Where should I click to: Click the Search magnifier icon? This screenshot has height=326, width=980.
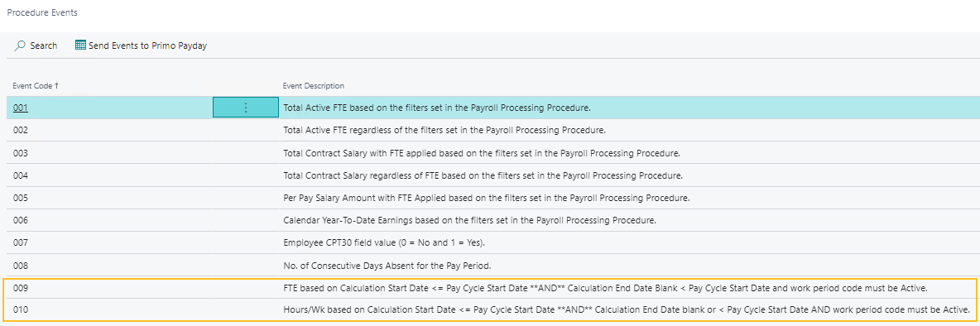20,46
